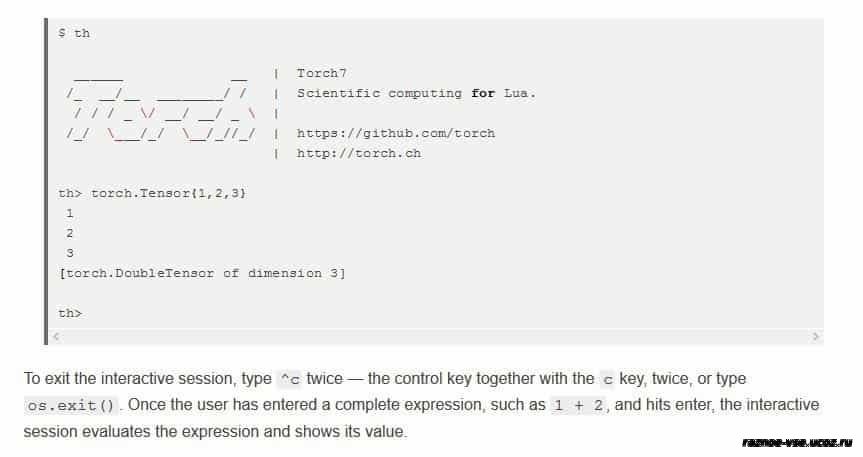Click the empty th> prompt at bottom

(70, 313)
